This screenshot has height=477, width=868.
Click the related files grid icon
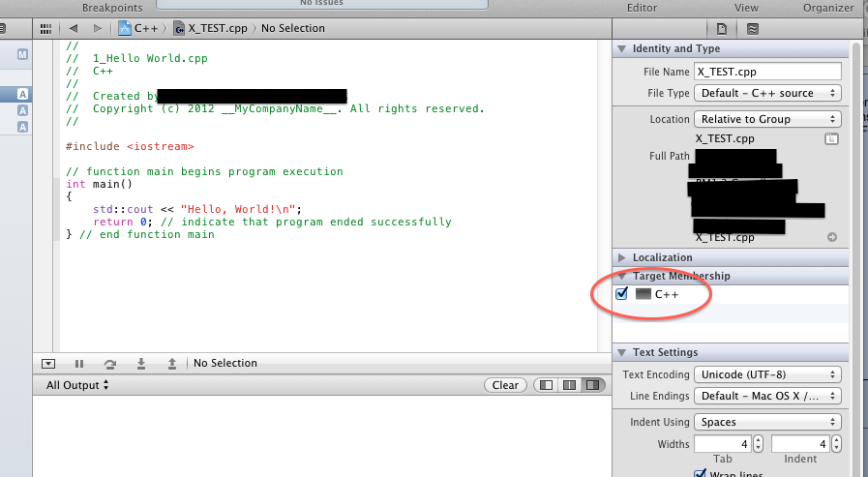click(x=45, y=28)
